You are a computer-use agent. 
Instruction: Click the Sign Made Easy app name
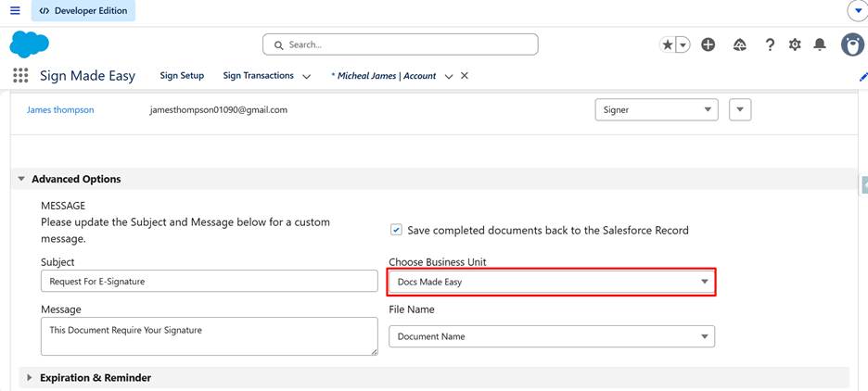coord(87,76)
